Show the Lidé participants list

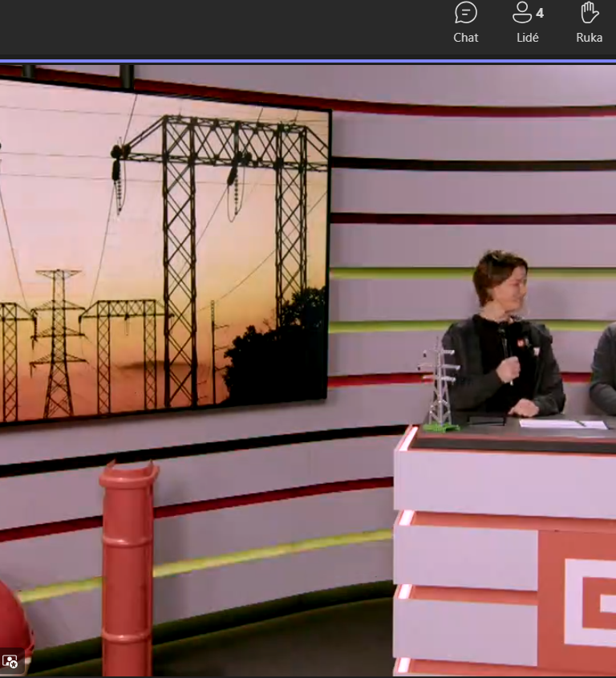coord(528,23)
